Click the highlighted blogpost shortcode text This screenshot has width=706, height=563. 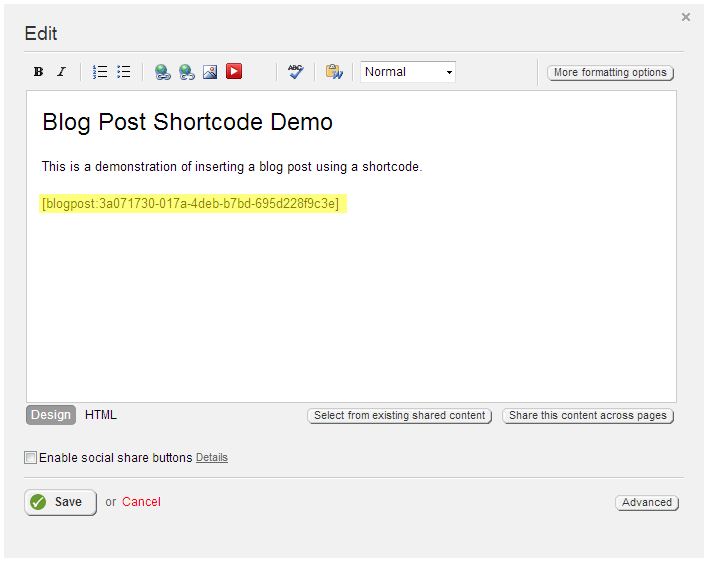click(190, 204)
